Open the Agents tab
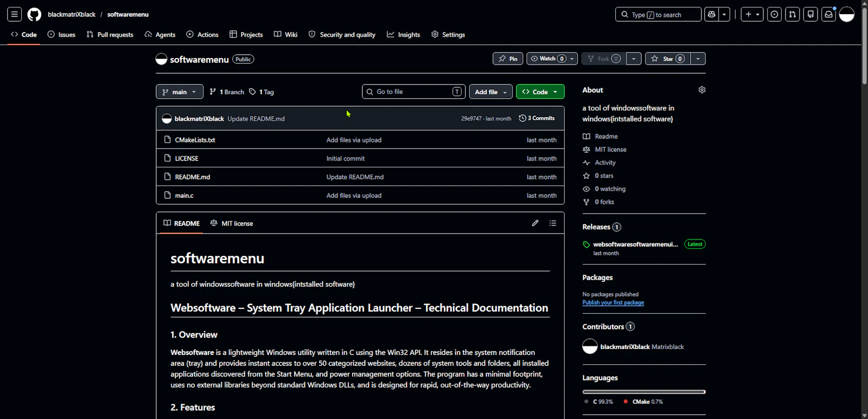 click(x=160, y=35)
